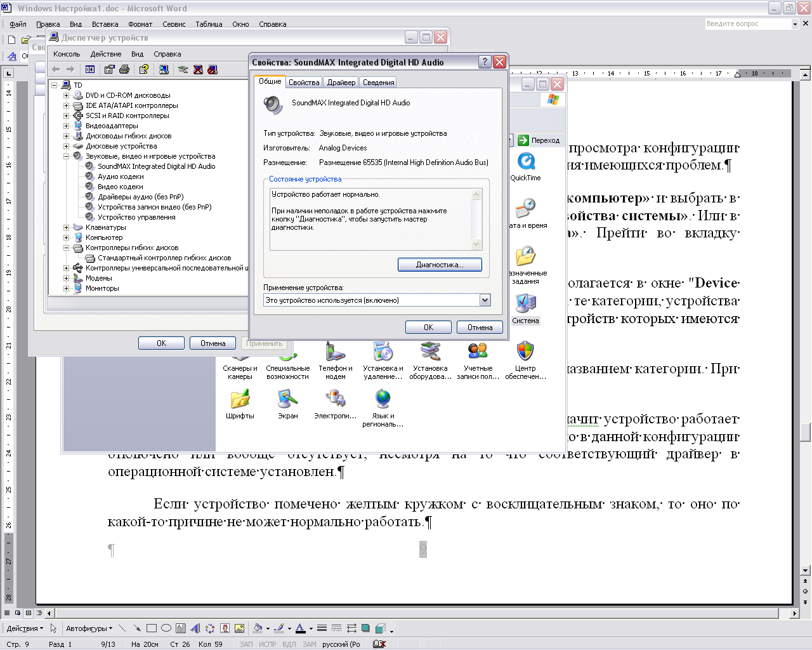
Task: Click Forward arrow in Device Manager toolbar
Action: point(70,69)
